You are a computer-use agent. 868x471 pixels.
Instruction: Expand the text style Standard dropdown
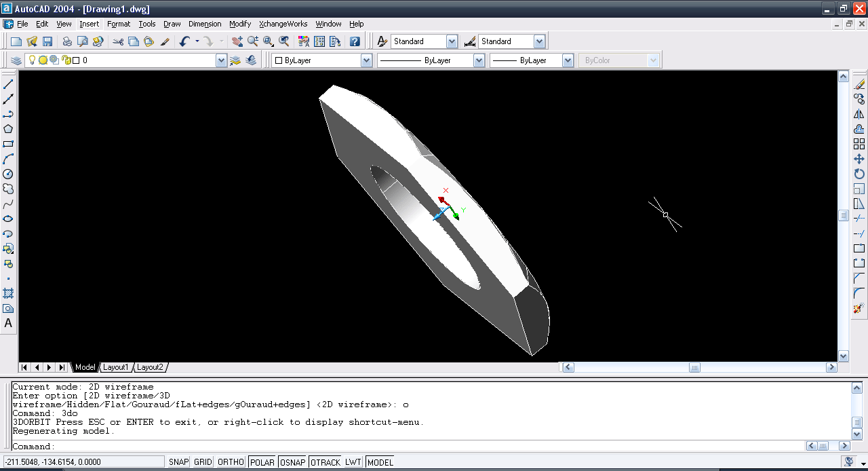452,41
